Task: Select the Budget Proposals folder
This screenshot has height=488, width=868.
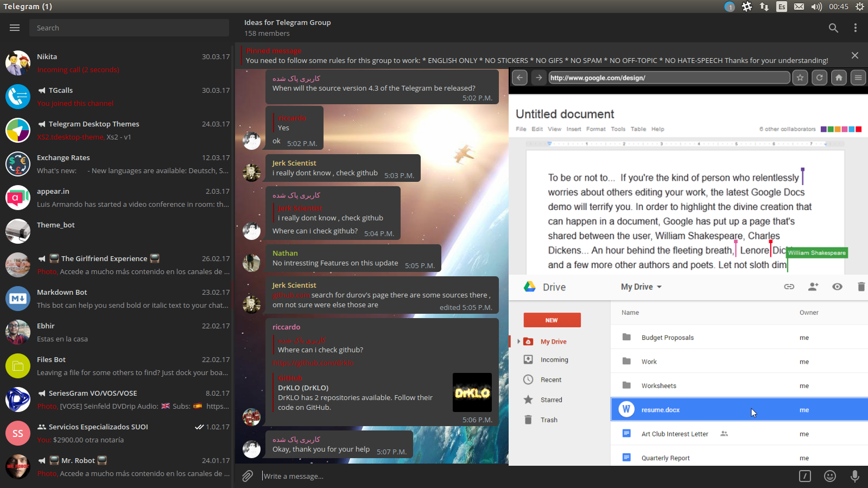Action: click(x=739, y=337)
